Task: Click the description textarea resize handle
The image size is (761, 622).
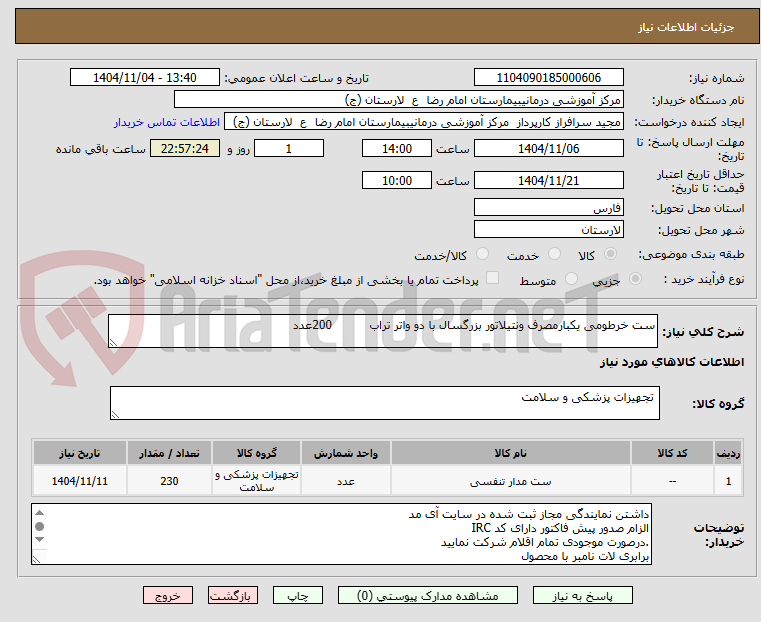Action: pos(113,343)
